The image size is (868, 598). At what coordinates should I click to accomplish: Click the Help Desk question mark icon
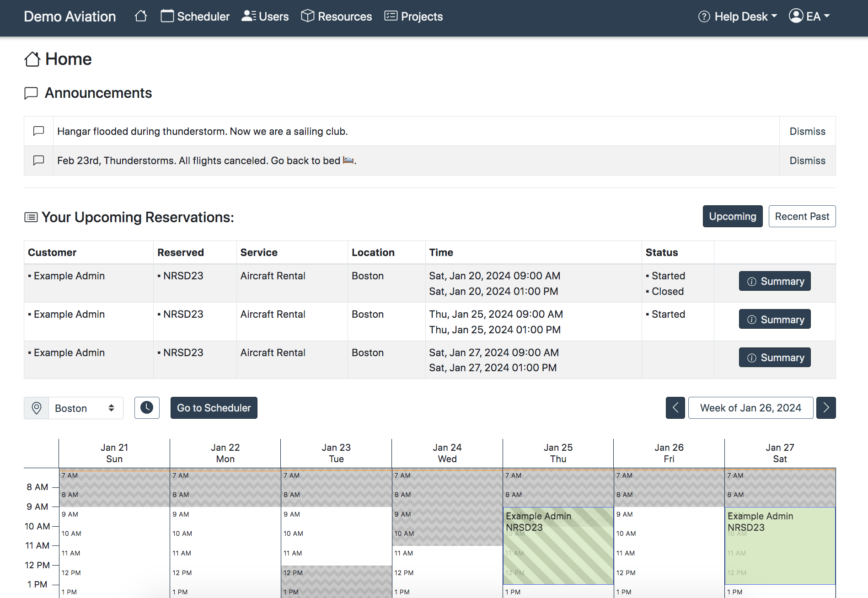[704, 16]
